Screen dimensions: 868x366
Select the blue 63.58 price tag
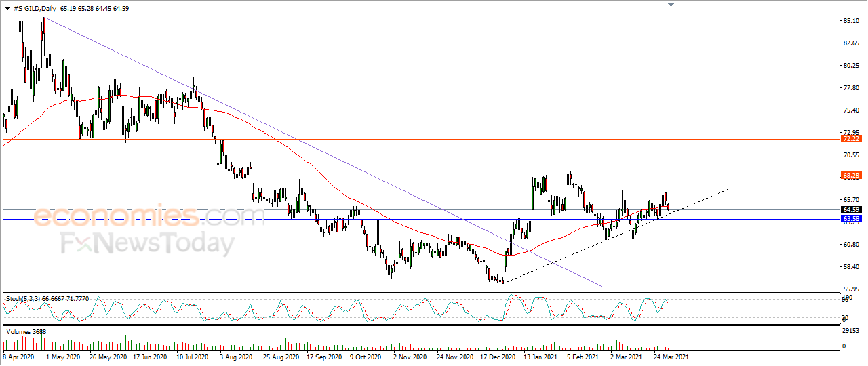pyautogui.click(x=850, y=219)
